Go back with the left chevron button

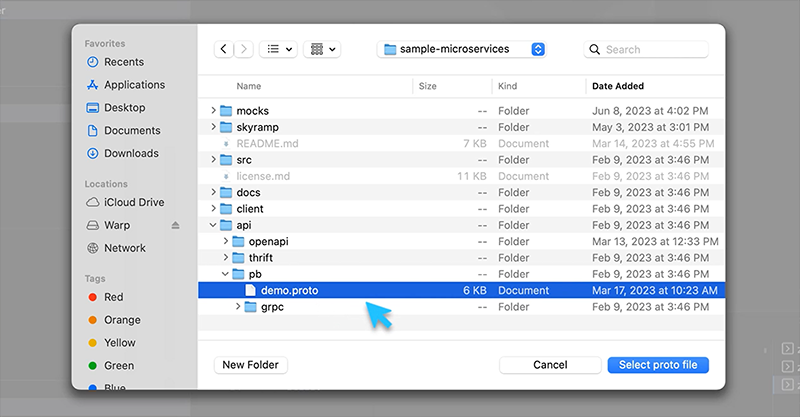click(223, 49)
